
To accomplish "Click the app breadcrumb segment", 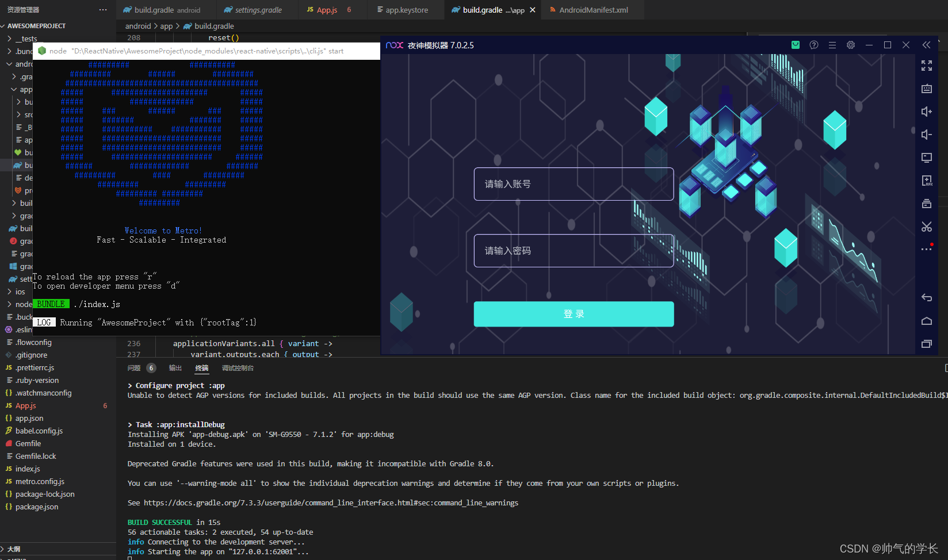I will (x=166, y=26).
